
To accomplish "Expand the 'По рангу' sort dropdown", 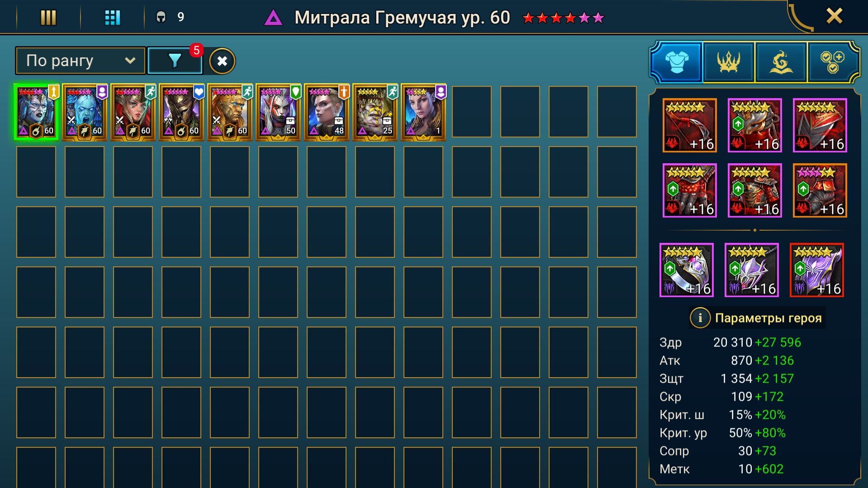I will pyautogui.click(x=81, y=61).
